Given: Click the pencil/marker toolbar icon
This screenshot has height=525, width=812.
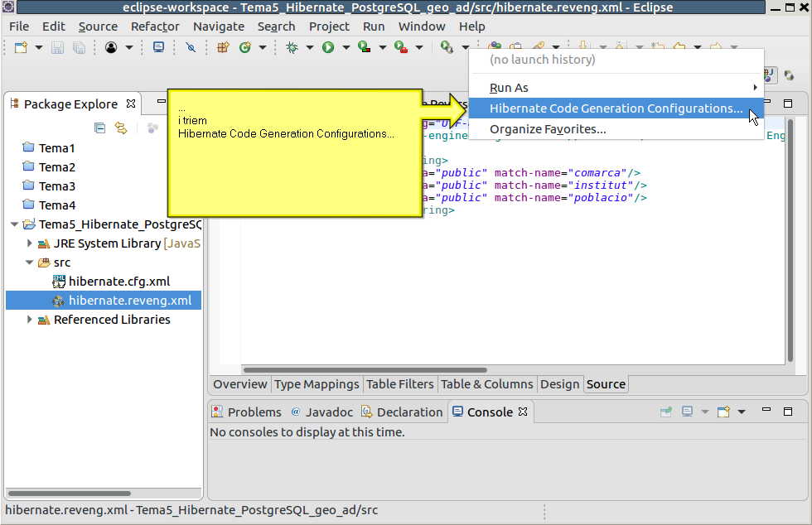Looking at the screenshot, I should click(539, 46).
